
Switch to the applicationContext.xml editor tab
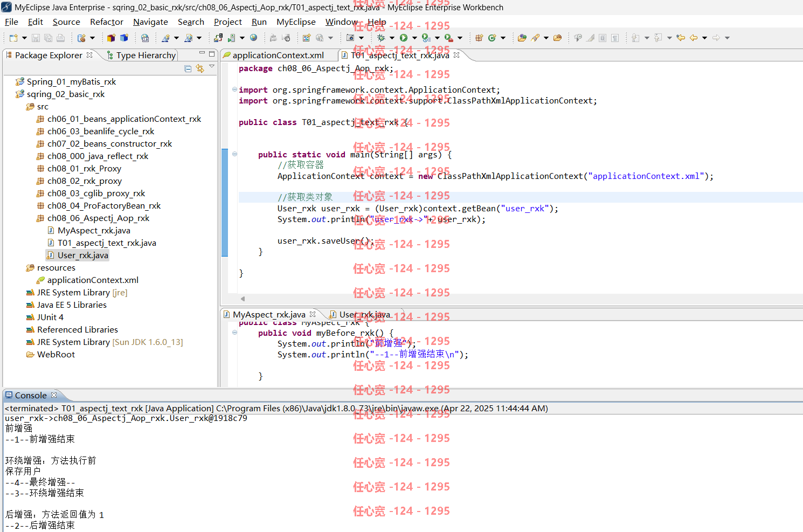click(278, 55)
